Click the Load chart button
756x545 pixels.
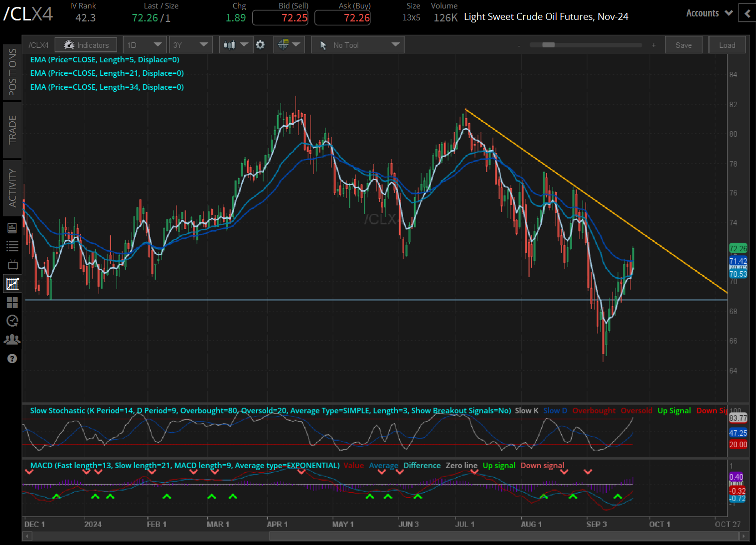[727, 45]
